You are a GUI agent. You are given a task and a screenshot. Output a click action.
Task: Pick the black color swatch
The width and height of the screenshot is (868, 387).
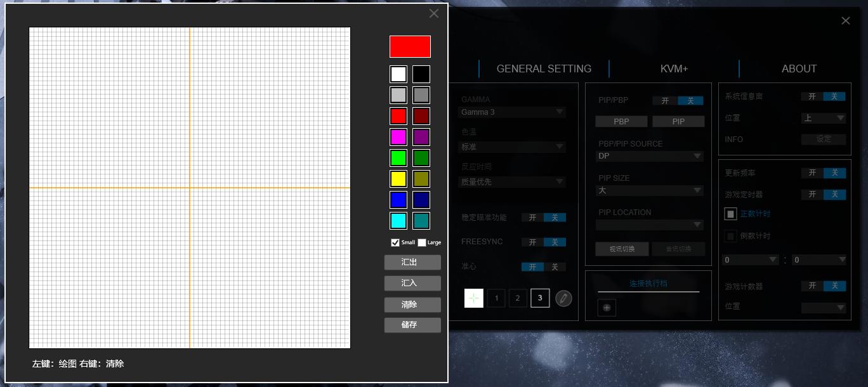coord(421,74)
